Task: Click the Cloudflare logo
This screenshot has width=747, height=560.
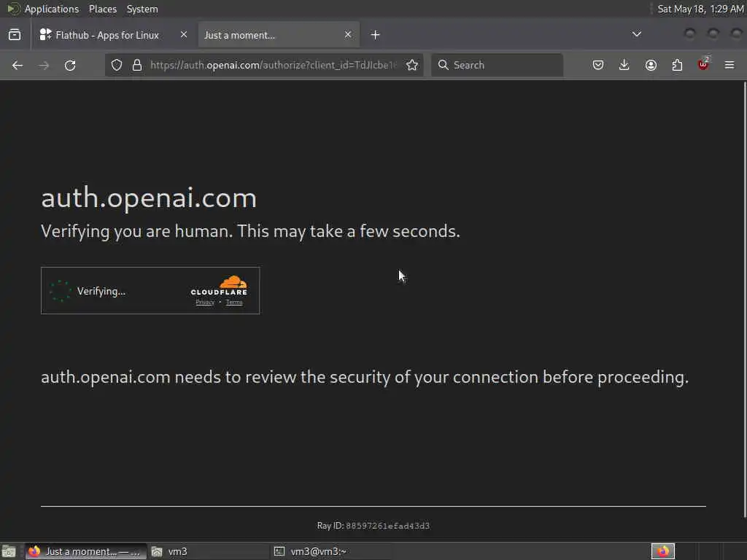Action: pos(219,285)
